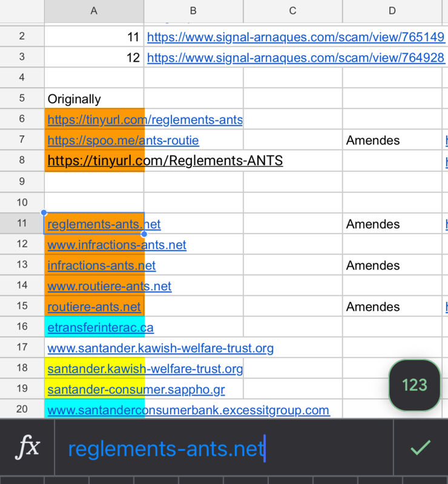The height and width of the screenshot is (484, 448).
Task: Select the routiere-ants.net cell in row 15
Action: point(94,306)
